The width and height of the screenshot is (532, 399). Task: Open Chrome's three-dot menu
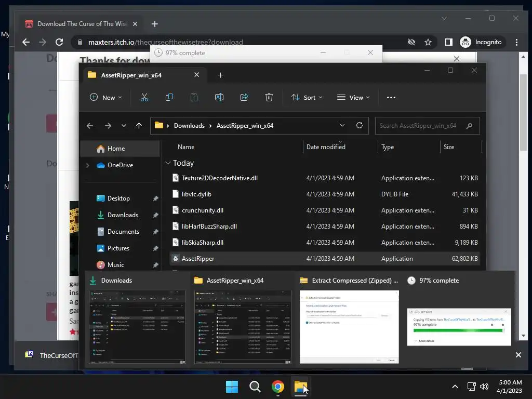[x=516, y=42]
